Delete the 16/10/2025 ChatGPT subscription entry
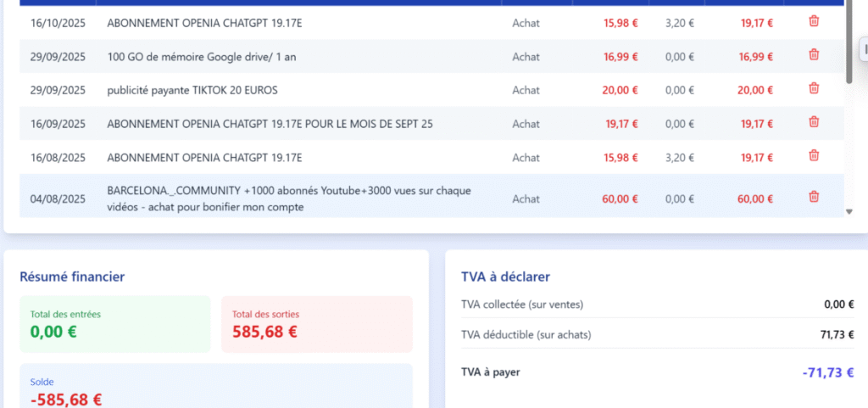The image size is (868, 408). pyautogui.click(x=814, y=21)
